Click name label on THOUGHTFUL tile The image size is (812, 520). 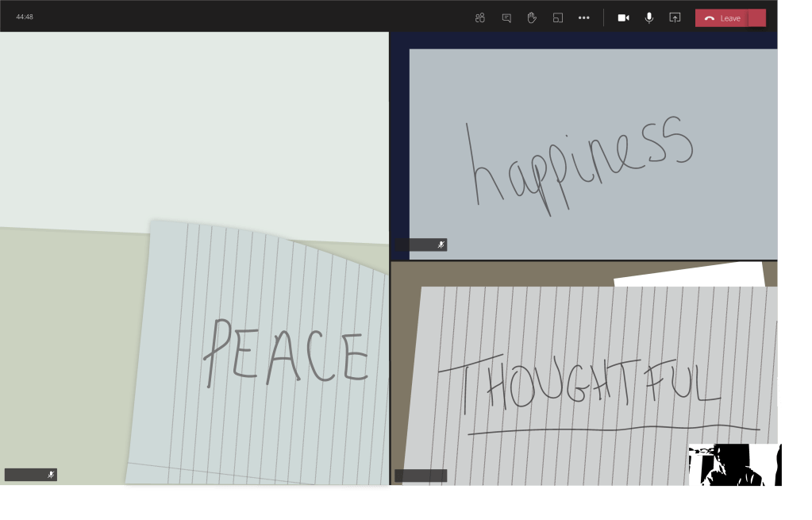421,476
